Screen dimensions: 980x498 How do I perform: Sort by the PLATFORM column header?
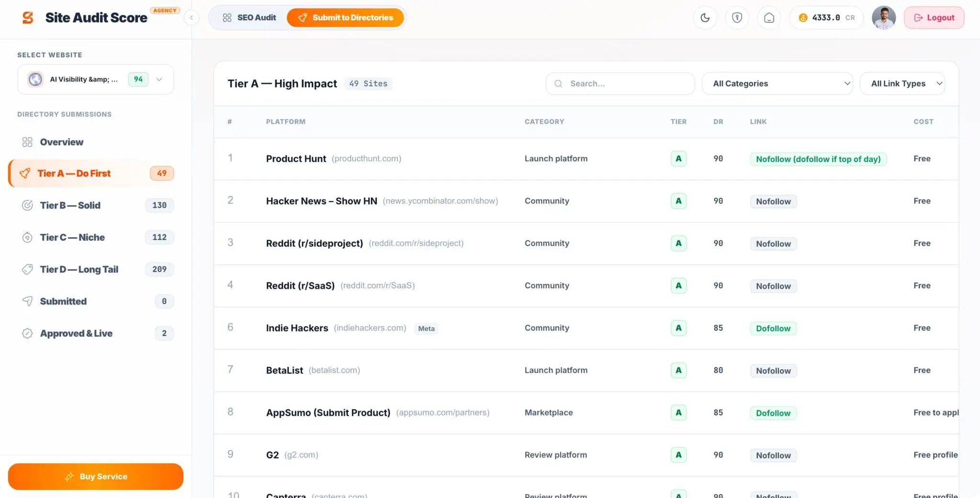pos(286,122)
